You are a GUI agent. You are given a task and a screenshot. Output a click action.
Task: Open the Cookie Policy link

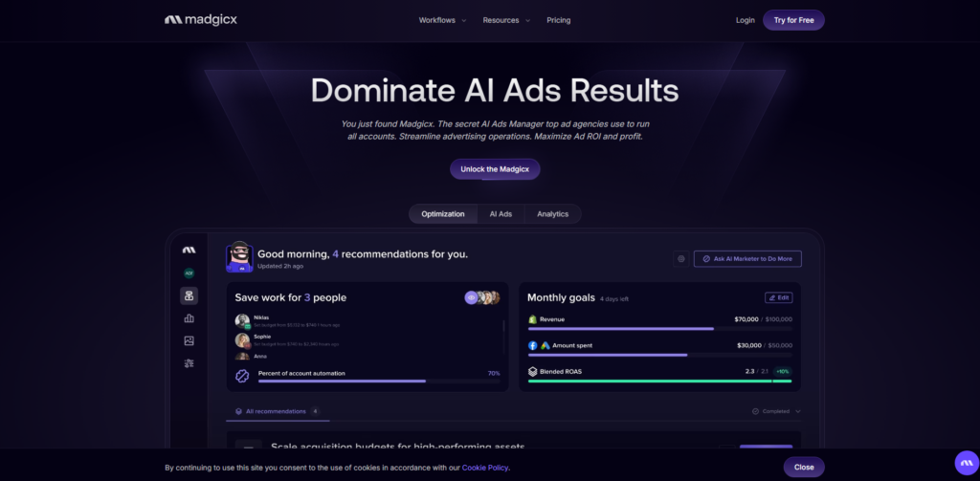click(x=485, y=468)
